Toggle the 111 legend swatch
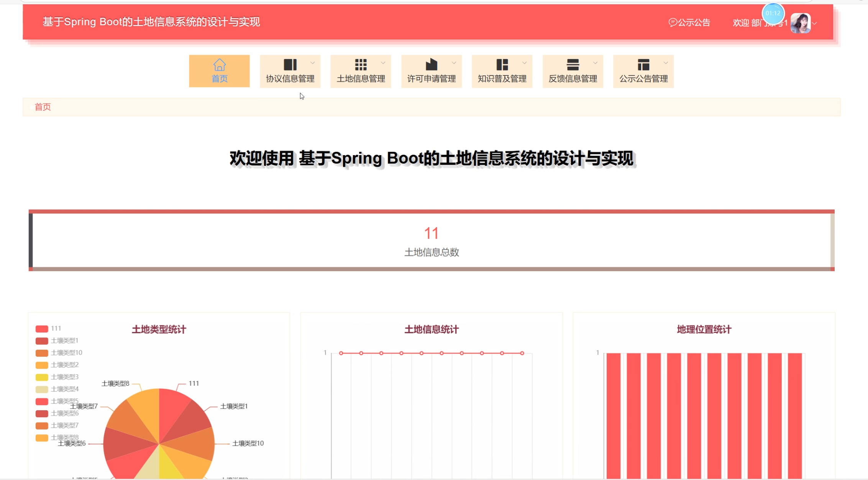 point(42,329)
